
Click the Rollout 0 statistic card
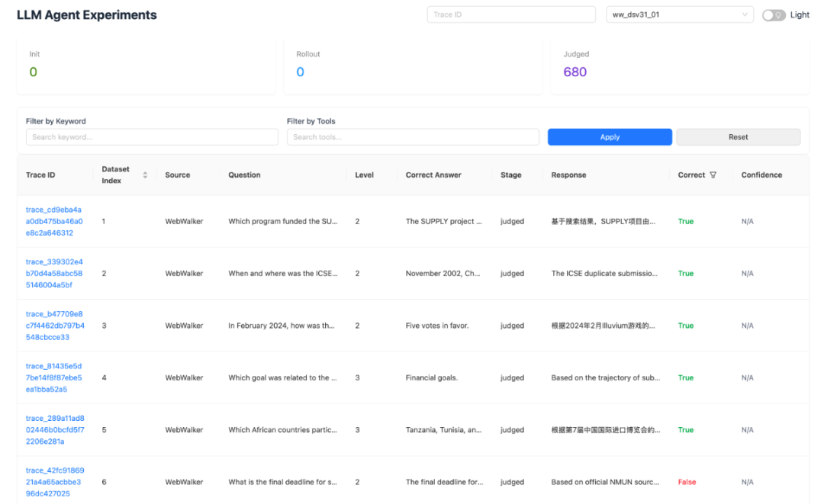pos(413,66)
